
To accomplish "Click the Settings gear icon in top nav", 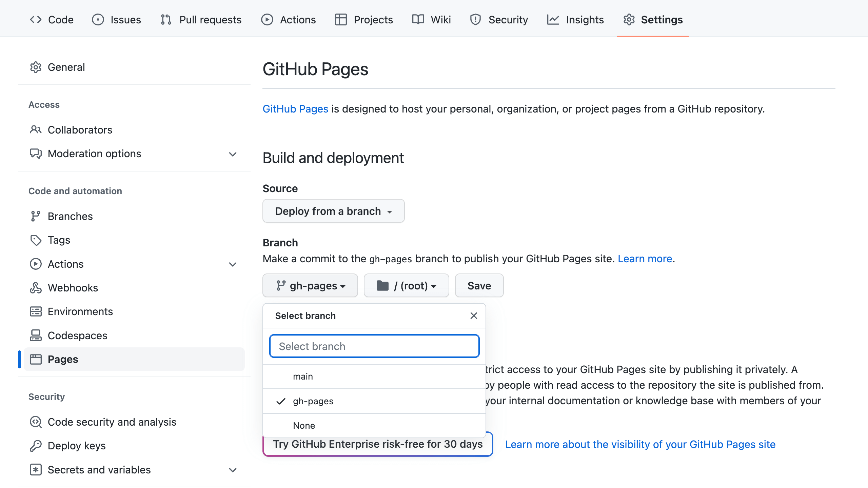I will 629,20.
